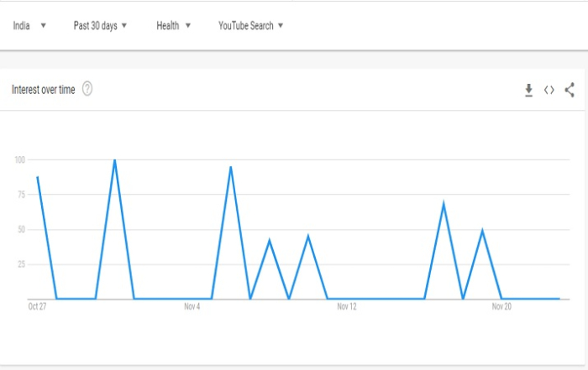Expand the YouTube Search type dropdown
Screen dimensions: 588x370
250,25
